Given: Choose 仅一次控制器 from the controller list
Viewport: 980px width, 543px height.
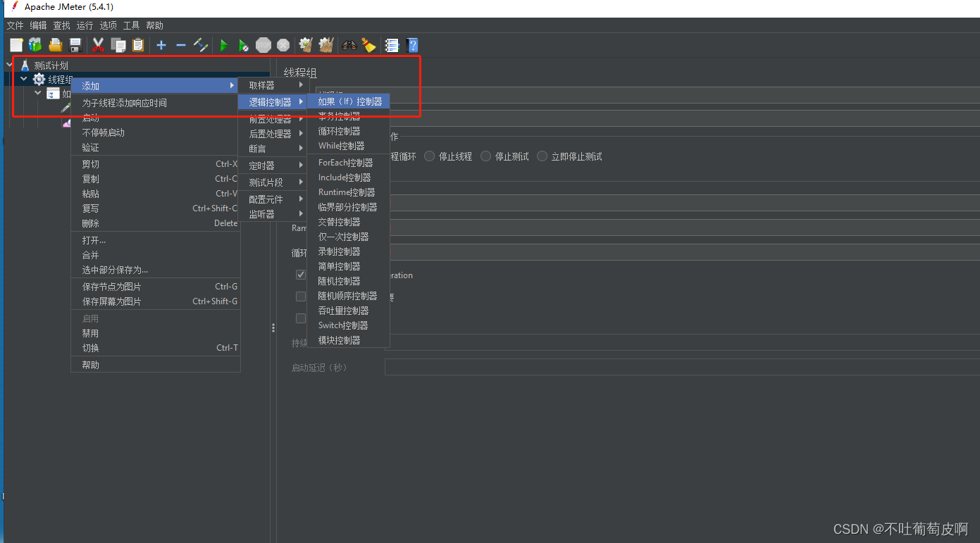Looking at the screenshot, I should click(x=349, y=237).
